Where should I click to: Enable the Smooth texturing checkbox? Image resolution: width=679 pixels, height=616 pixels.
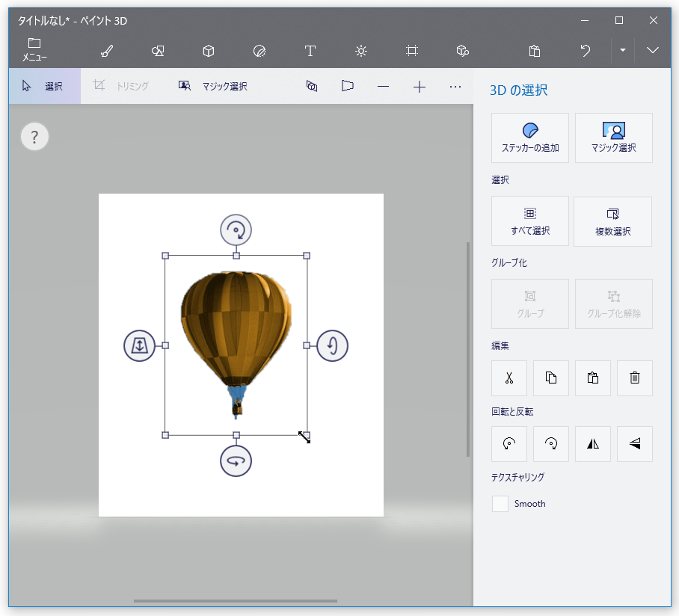click(500, 504)
